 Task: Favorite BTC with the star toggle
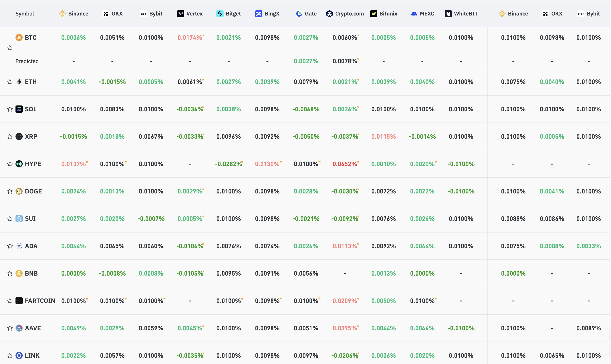coord(10,48)
